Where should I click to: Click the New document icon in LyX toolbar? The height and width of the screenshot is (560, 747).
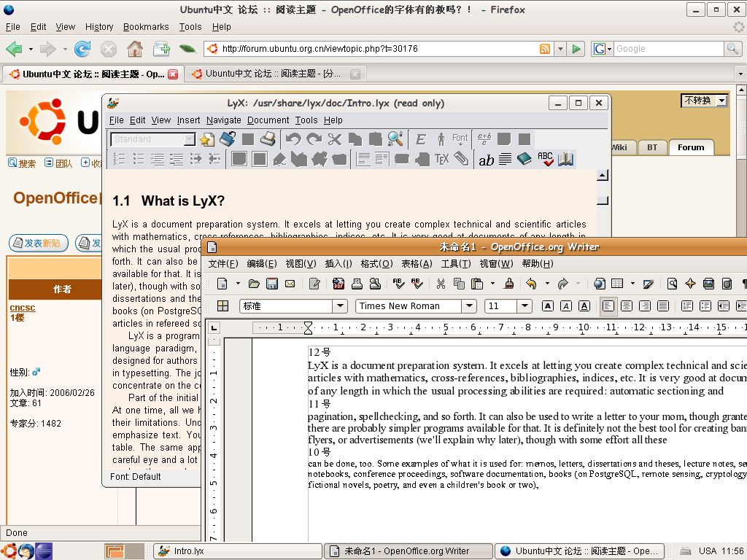(206, 139)
